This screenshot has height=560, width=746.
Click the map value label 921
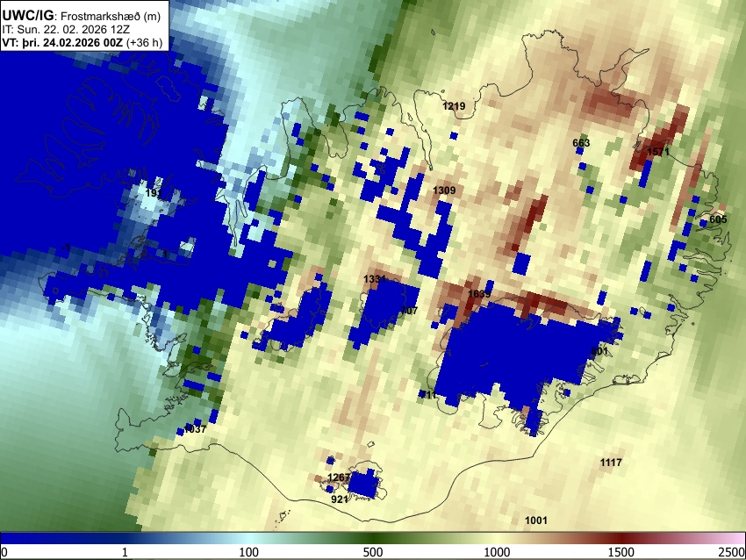[340, 499]
